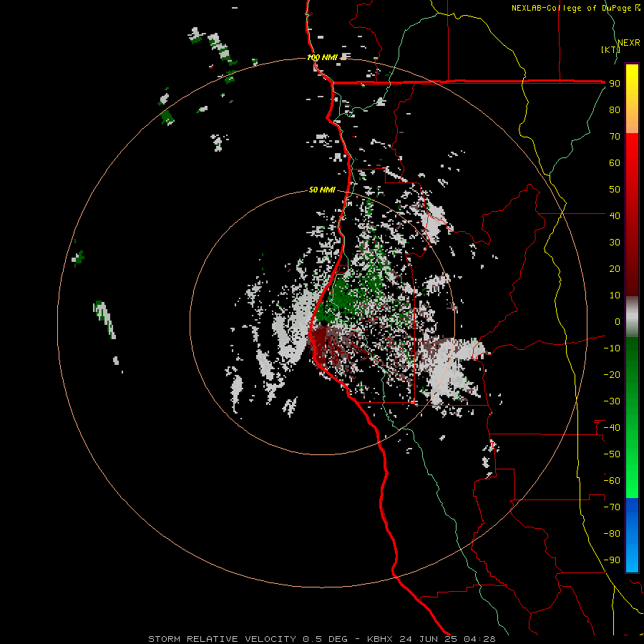This screenshot has width=644, height=644.
Task: Select the -40 value on velocity scale
Action: point(612,428)
